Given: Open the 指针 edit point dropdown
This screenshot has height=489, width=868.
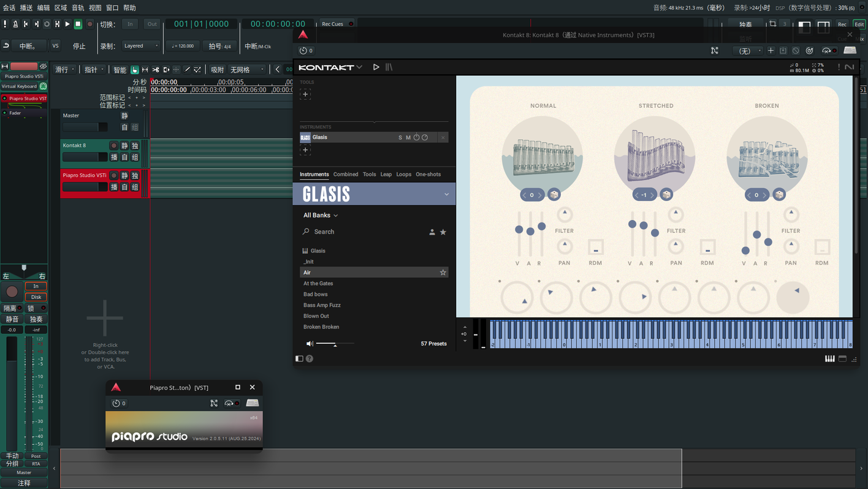Looking at the screenshot, I should tap(94, 70).
